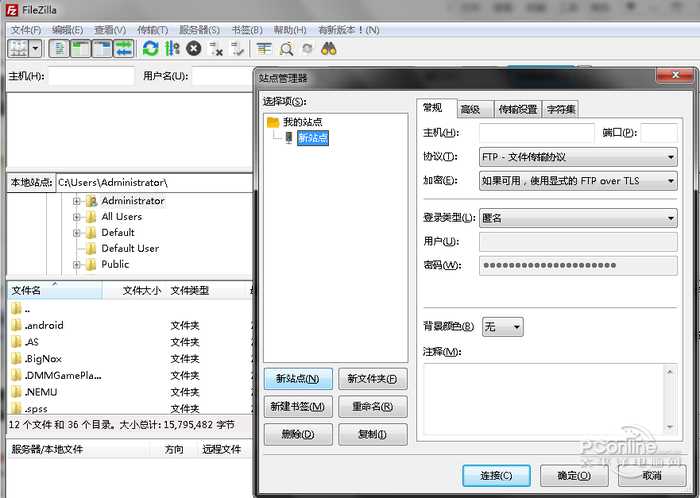Click the 确定(O) button
The image size is (700, 498).
[x=574, y=476]
